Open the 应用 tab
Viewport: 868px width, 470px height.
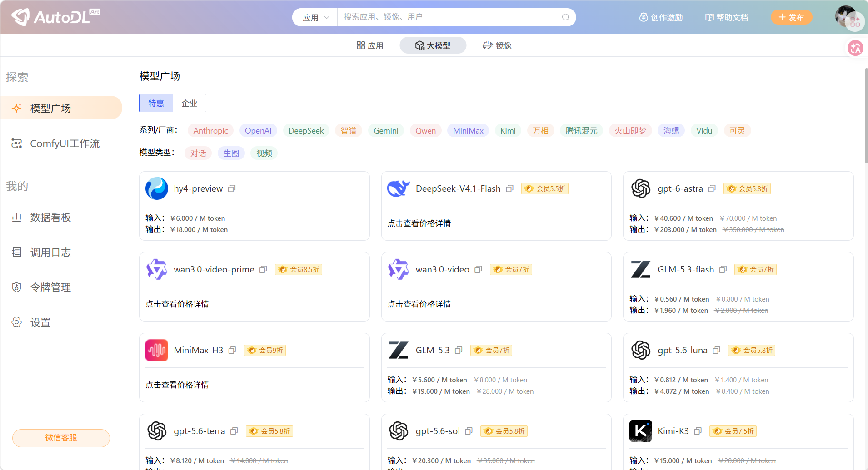click(370, 45)
